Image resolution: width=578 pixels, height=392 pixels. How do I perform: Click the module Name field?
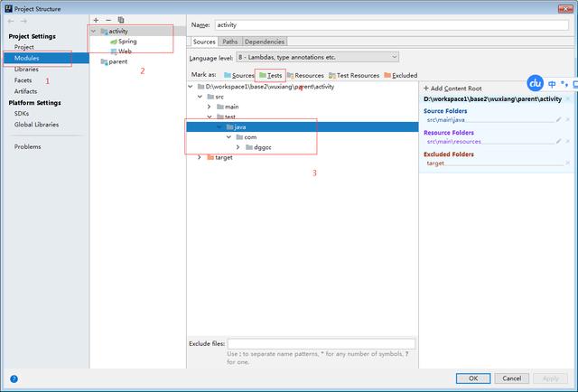391,25
